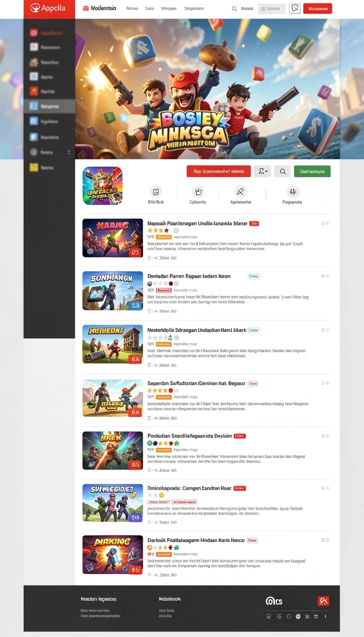Image resolution: width=364 pixels, height=637 pixels.
Task: Select the grey fourth sidebar icon
Action: coord(34,76)
